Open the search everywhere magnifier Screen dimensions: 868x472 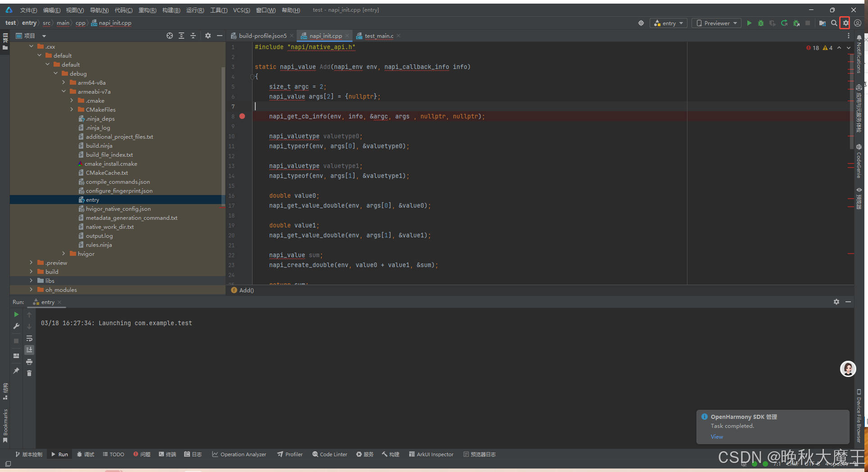[834, 23]
